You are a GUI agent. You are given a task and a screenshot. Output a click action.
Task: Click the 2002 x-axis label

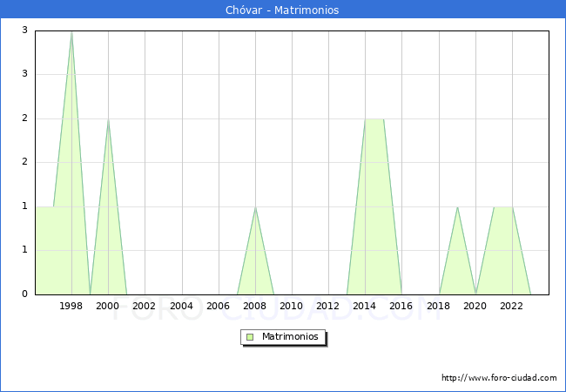[x=144, y=306]
